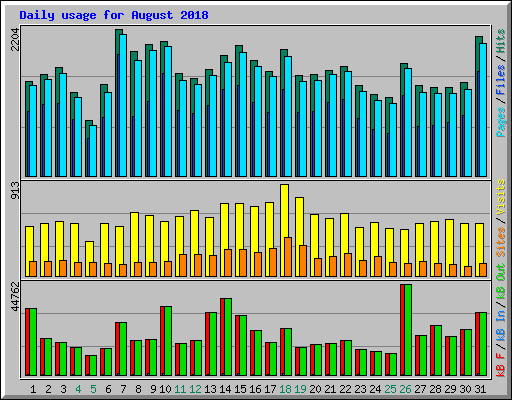Screen dimensions: 512x400
Task: Click weekend day label 18
Action: [x=285, y=389]
